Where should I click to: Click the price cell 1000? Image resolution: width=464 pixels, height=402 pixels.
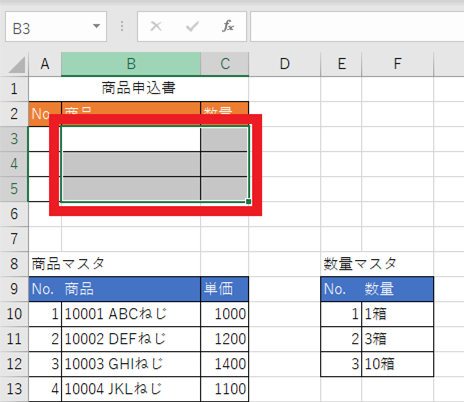pos(225,314)
